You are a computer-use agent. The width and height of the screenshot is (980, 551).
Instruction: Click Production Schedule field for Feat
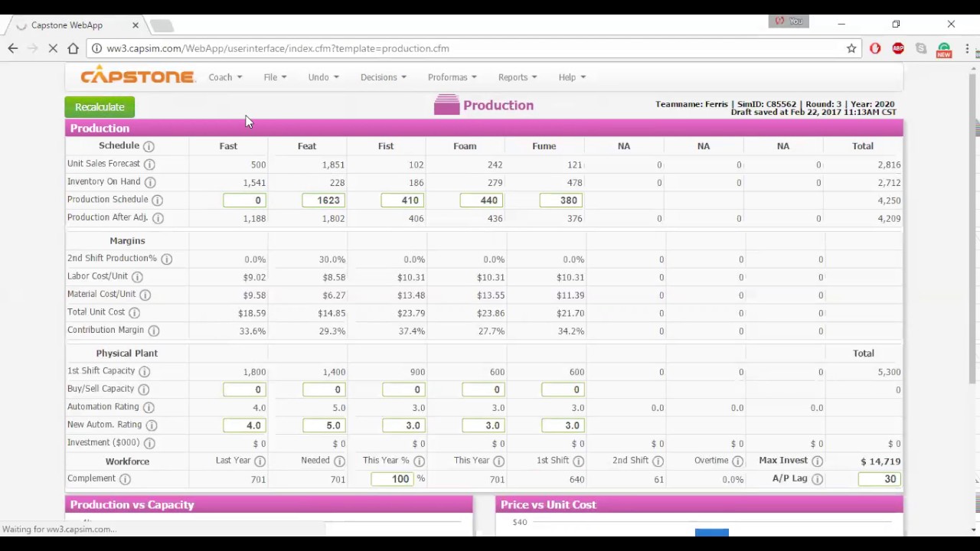(x=324, y=201)
